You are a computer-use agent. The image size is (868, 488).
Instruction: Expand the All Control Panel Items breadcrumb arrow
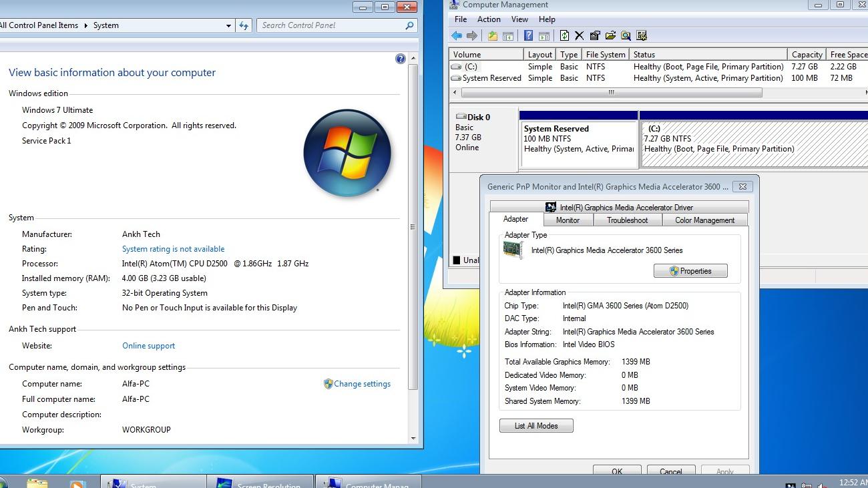pyautogui.click(x=85, y=25)
